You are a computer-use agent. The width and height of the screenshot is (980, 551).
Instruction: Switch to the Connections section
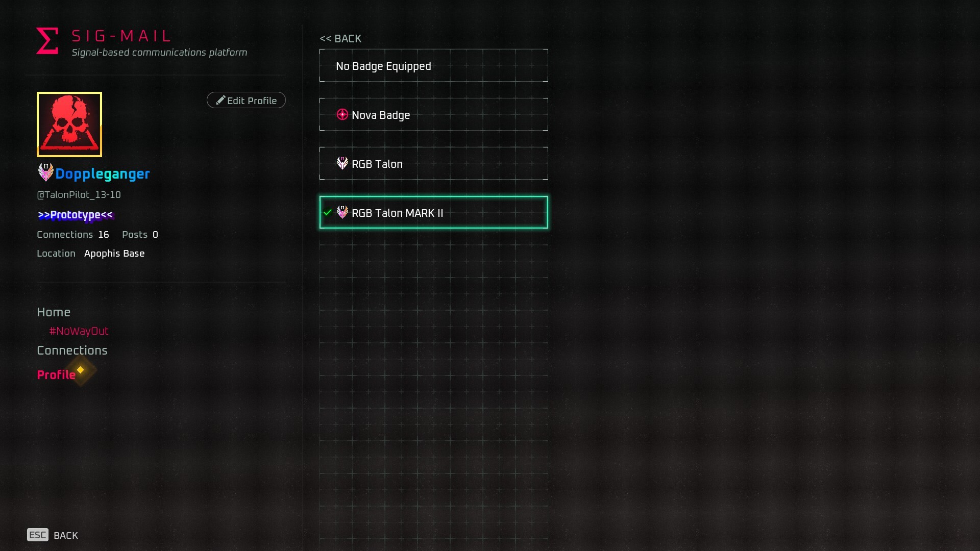click(72, 350)
